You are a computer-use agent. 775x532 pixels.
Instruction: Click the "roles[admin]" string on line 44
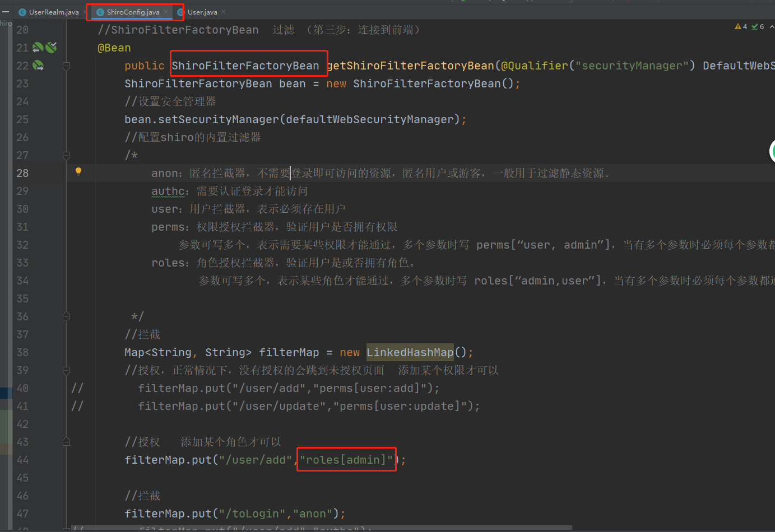(346, 460)
